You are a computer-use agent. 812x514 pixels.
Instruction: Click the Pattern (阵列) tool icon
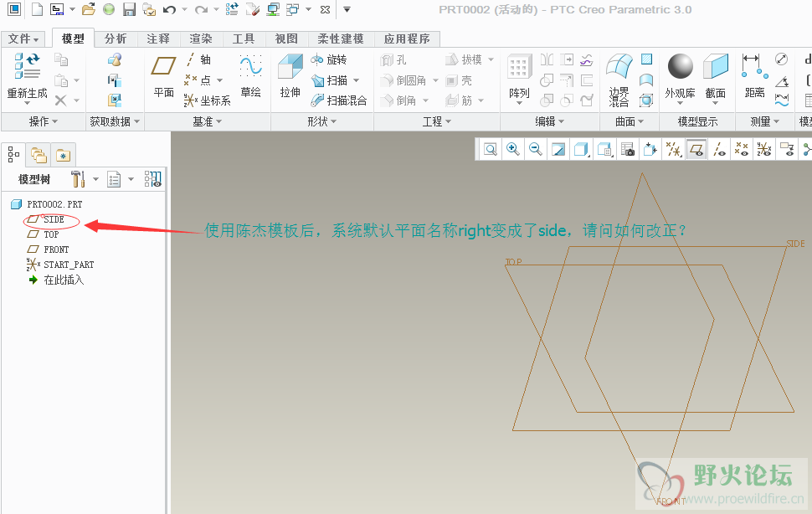[x=519, y=69]
